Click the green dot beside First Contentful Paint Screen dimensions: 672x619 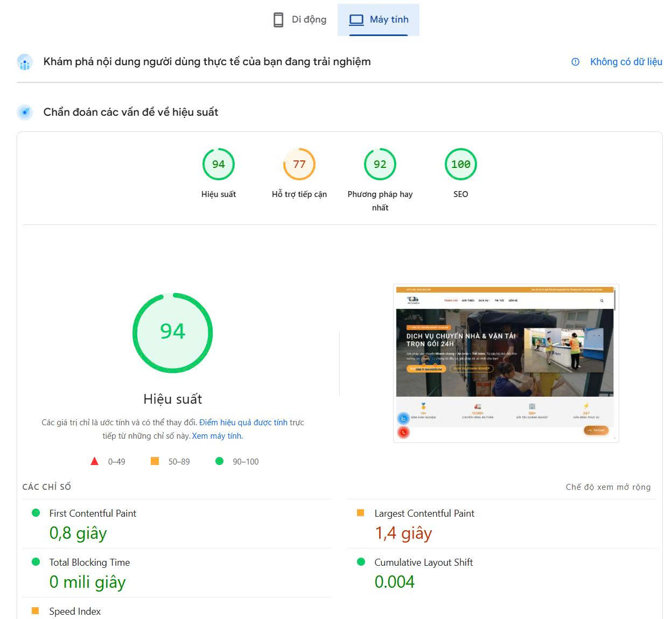[x=36, y=514]
